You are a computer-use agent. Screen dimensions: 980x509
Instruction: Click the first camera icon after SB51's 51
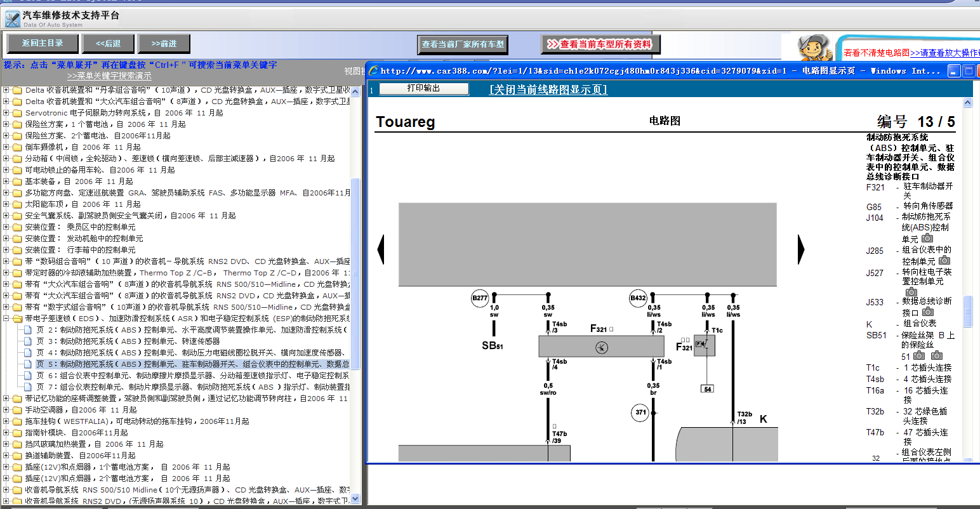(x=919, y=355)
